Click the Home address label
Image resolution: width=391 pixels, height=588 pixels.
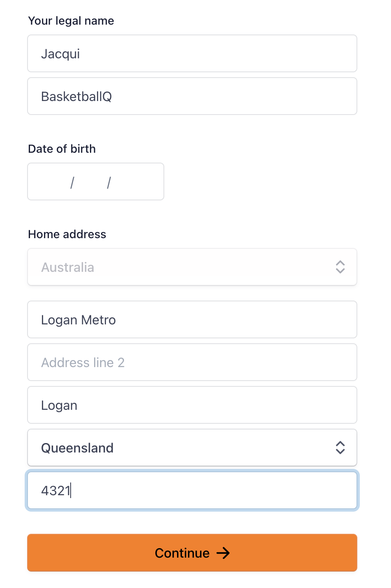67,234
